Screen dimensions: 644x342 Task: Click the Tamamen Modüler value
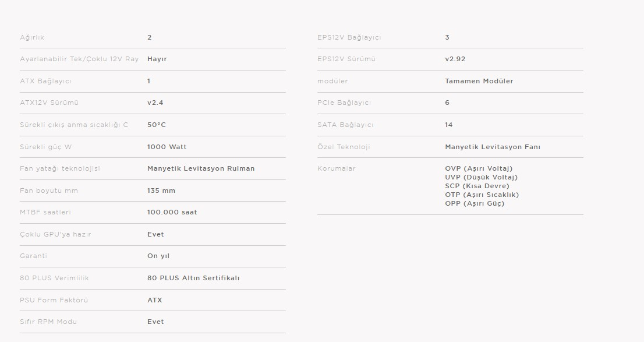pos(479,81)
